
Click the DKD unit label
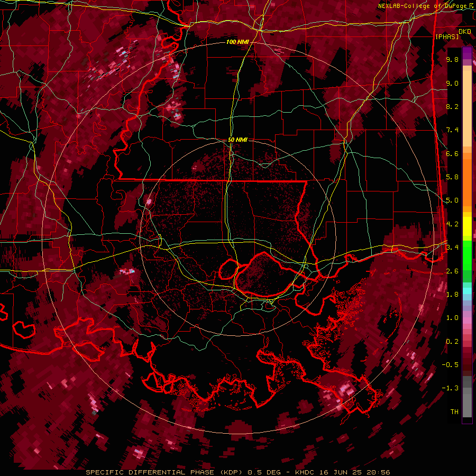tap(465, 32)
